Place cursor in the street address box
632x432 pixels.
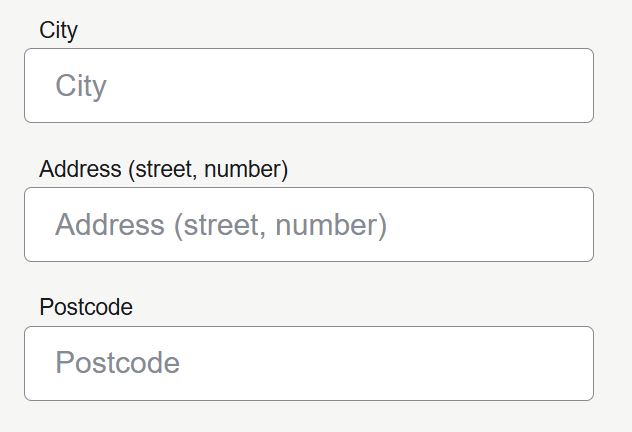tap(308, 225)
